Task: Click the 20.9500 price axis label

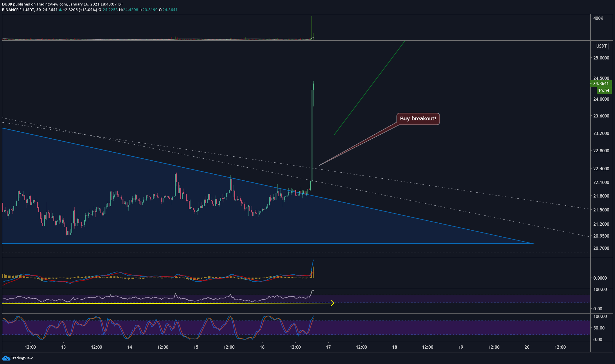Action: 601,236
